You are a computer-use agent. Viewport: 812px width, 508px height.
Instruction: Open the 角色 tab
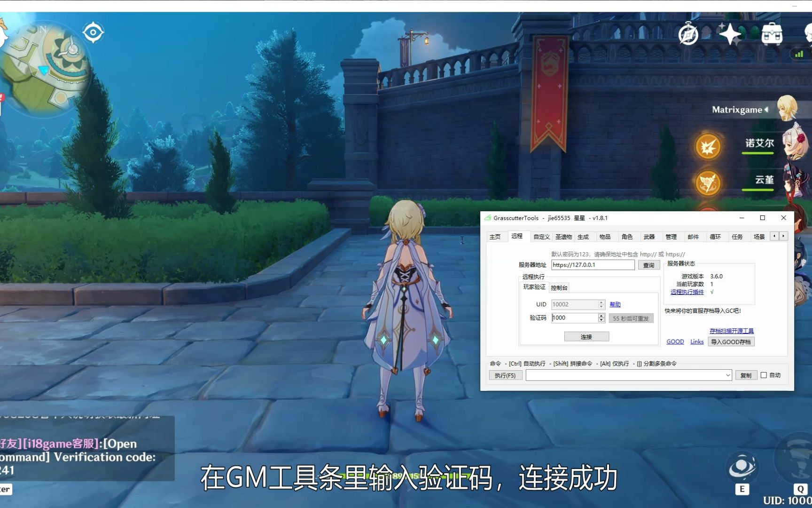[x=627, y=237]
